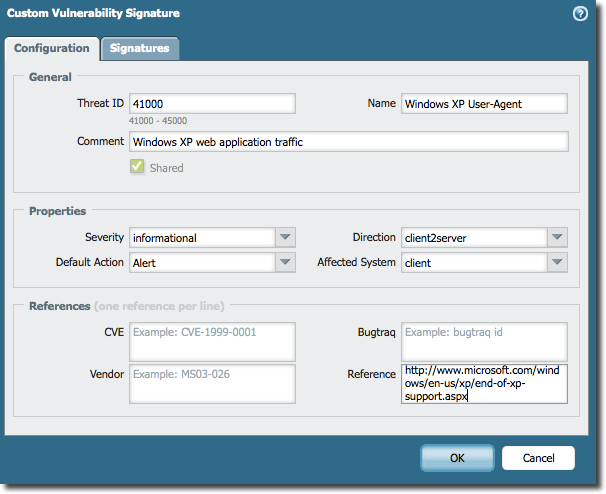The height and width of the screenshot is (494, 606).
Task: Switch to the Signatures tab
Action: coord(140,48)
